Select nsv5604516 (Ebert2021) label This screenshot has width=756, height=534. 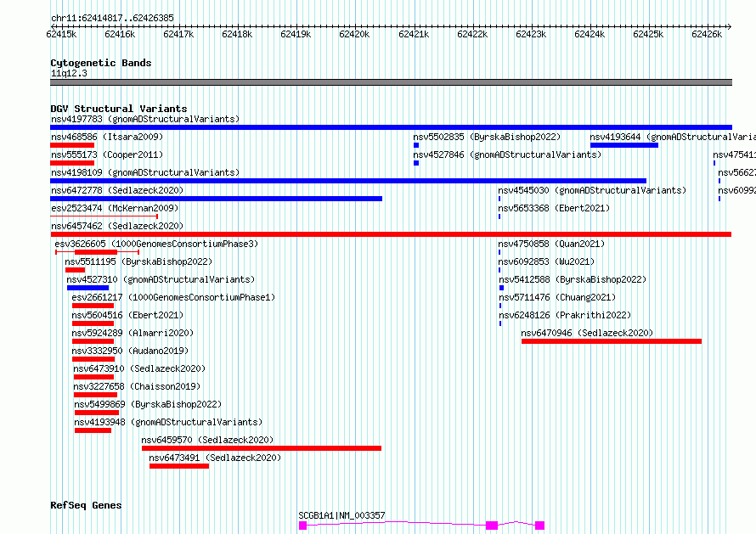coord(127,315)
